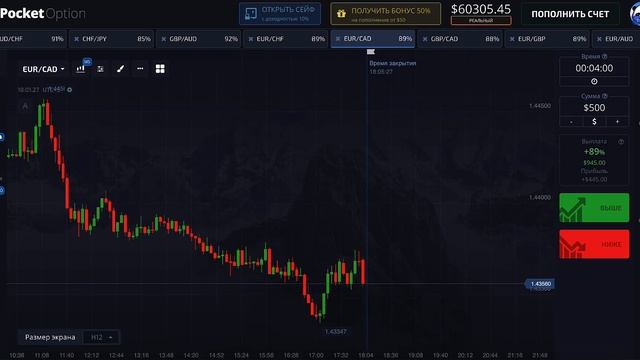Image resolution: width=640 pixels, height=360 pixels.
Task: Select the drawing brush tool
Action: (120, 69)
